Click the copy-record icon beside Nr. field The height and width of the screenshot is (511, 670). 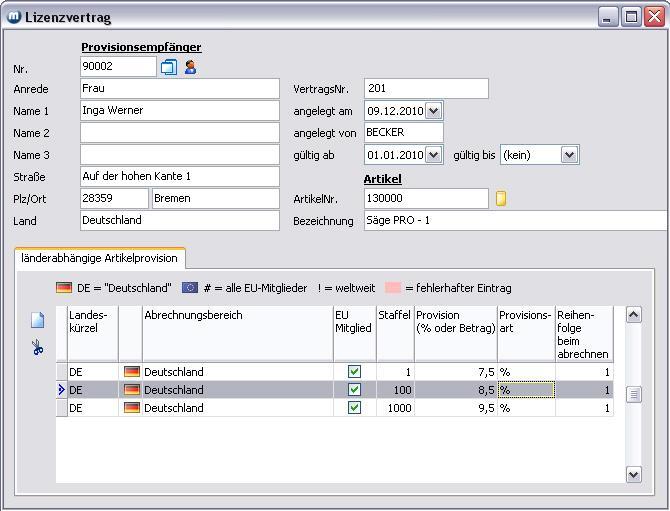click(x=169, y=67)
